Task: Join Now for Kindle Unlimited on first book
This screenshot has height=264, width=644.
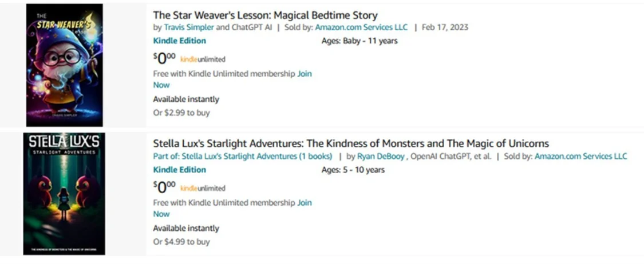Action: [305, 74]
